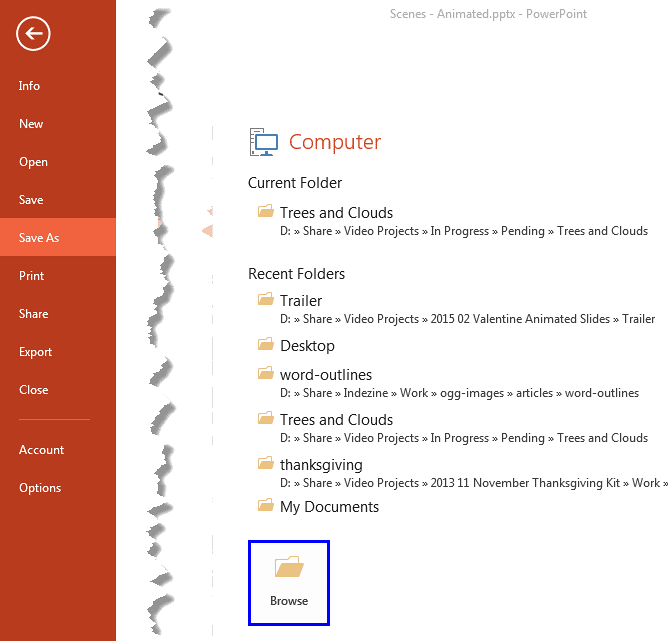Click the folder icon beside word-outlines

pos(265,373)
